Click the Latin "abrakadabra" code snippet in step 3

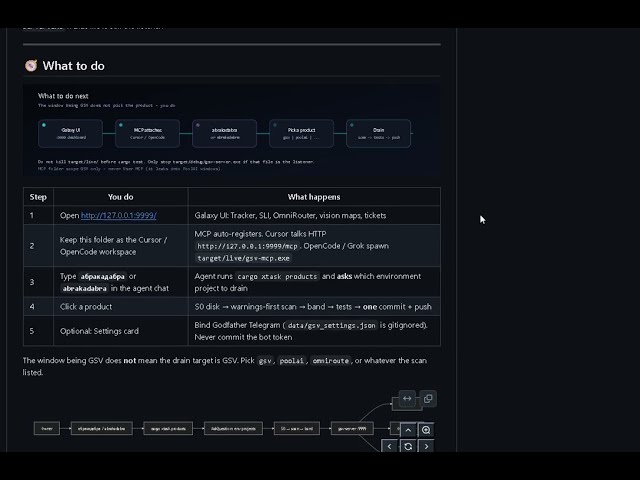point(84,289)
